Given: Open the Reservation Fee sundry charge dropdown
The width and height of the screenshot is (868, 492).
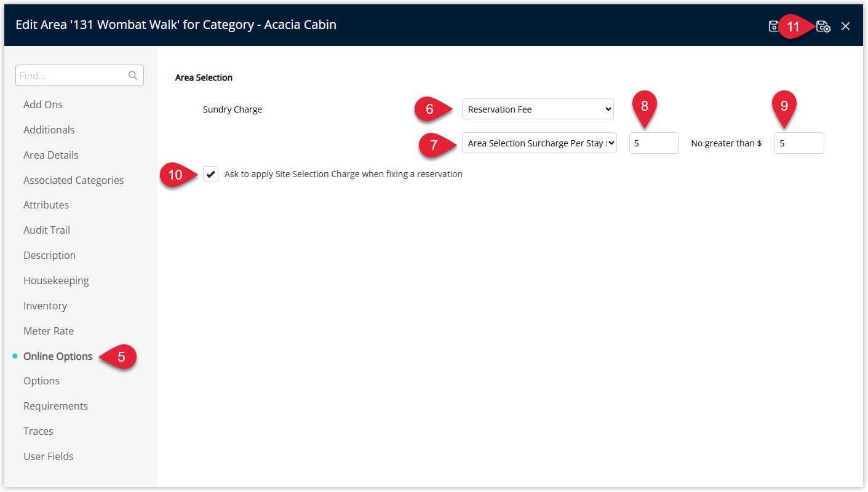Looking at the screenshot, I should tap(538, 109).
